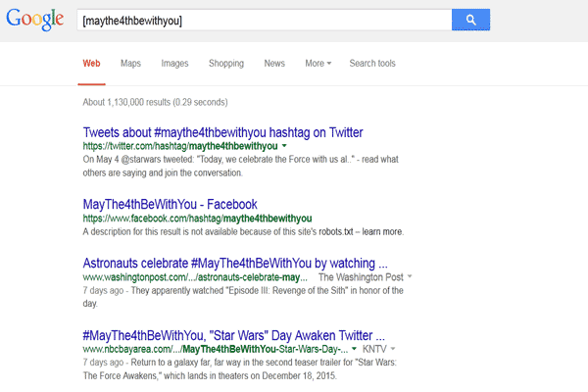Click the washingtonpost.com URL text
The image size is (588, 392).
pyautogui.click(x=195, y=277)
